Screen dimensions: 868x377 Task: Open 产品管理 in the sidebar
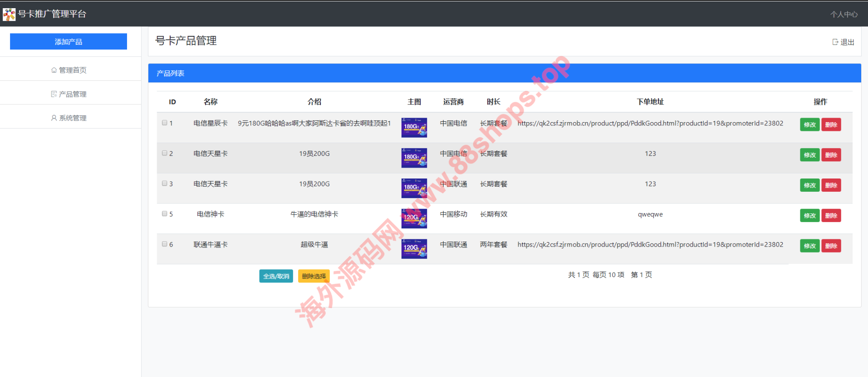tap(73, 94)
